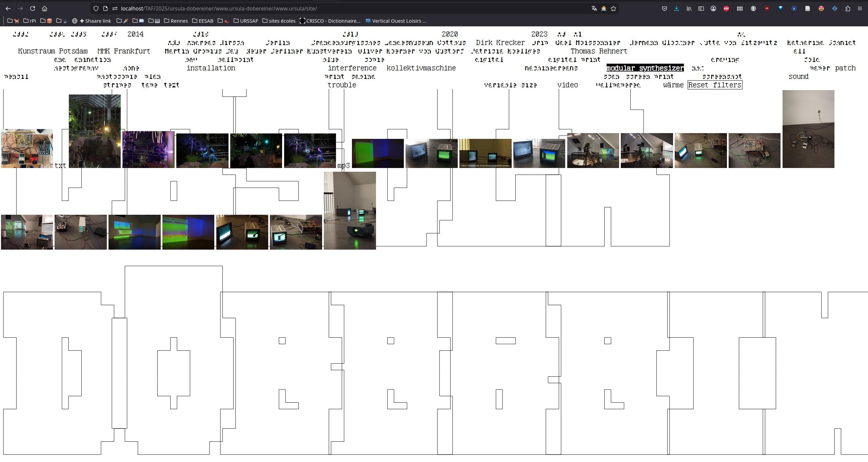868x462 pixels.
Task: Click the translate page icon
Action: [x=594, y=8]
